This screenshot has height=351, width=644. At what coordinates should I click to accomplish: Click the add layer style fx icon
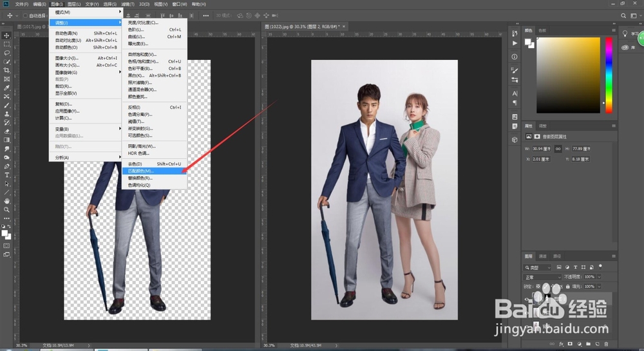coord(561,345)
